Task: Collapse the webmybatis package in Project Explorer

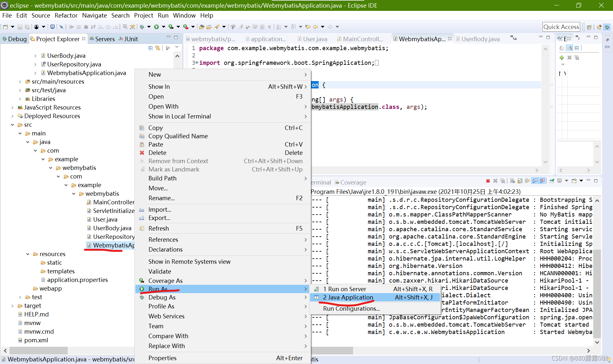Action: coord(51,168)
